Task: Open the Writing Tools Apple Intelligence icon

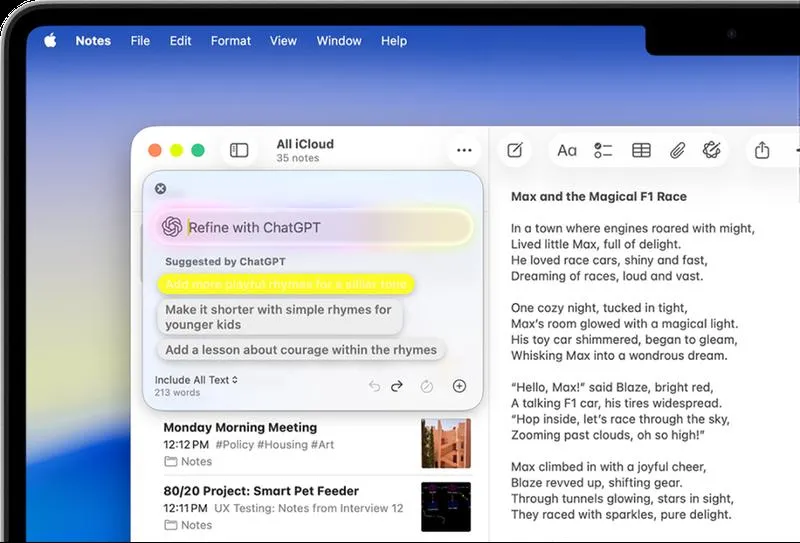Action: click(x=711, y=150)
